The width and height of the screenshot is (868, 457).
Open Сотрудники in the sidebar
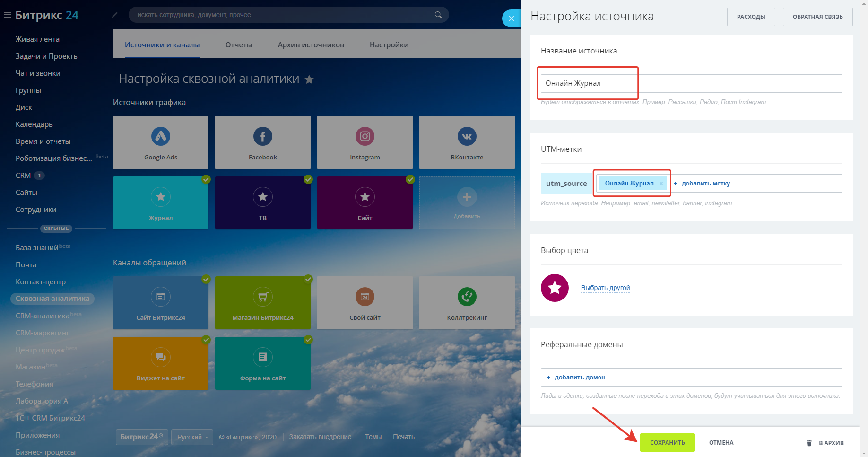(36, 210)
